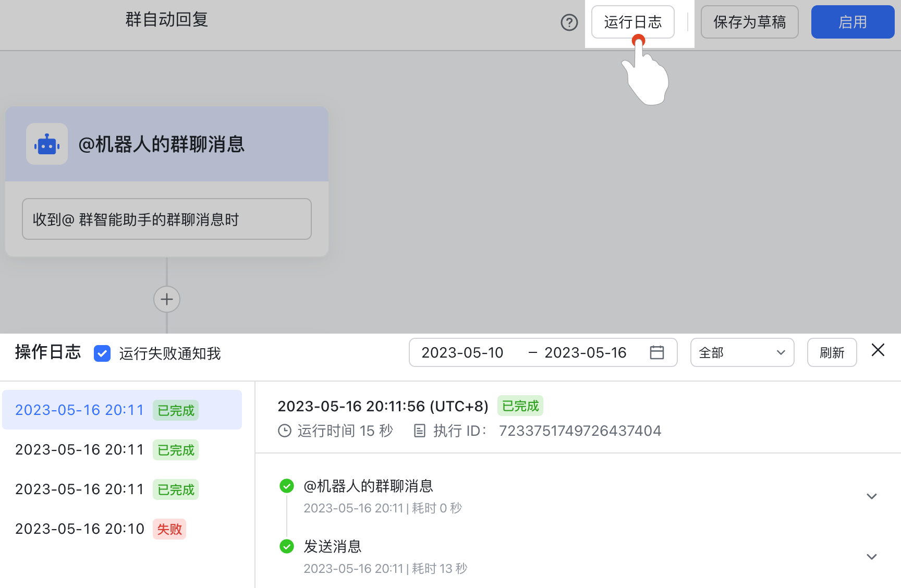Click the 启用 button to enable automation
901x588 pixels.
853,22
